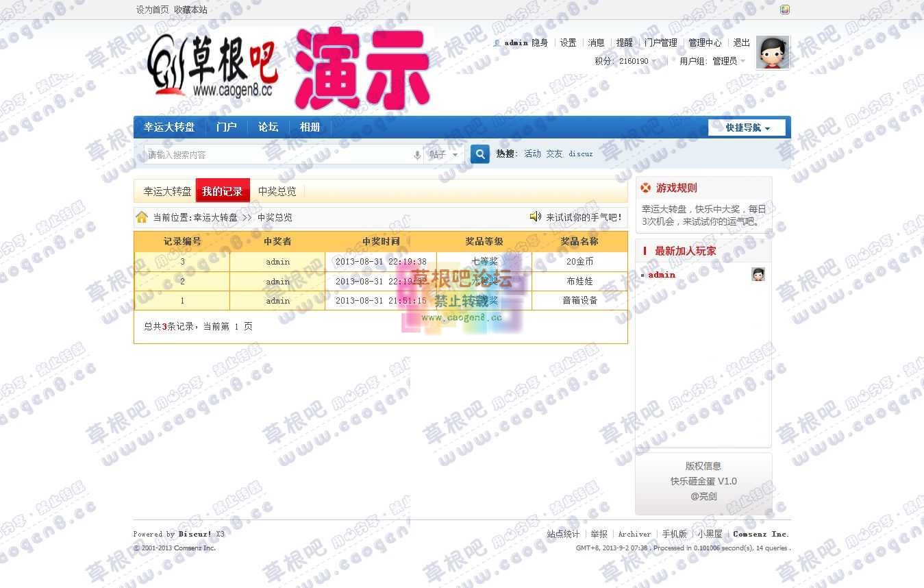This screenshot has width=924, height=588.
Task: Expand the 快捷导航 quick navigation dropdown
Action: point(747,127)
